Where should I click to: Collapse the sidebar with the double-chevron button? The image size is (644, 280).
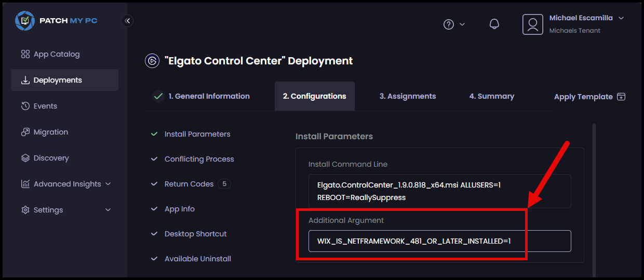[x=128, y=21]
